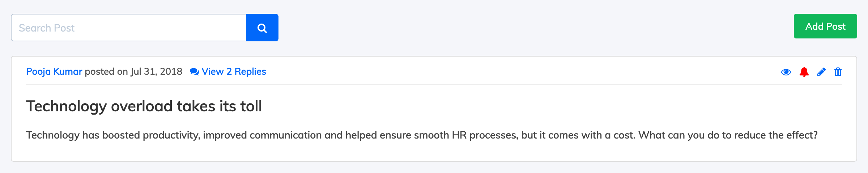Click the chat bubbles replies icon
The height and width of the screenshot is (173, 868).
pyautogui.click(x=195, y=72)
